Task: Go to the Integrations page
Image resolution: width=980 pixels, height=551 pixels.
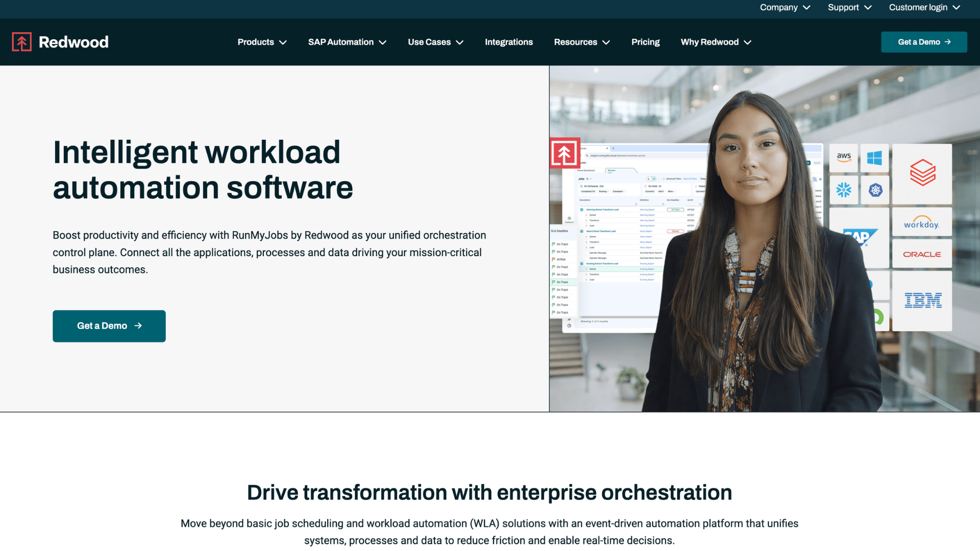Action: point(508,42)
